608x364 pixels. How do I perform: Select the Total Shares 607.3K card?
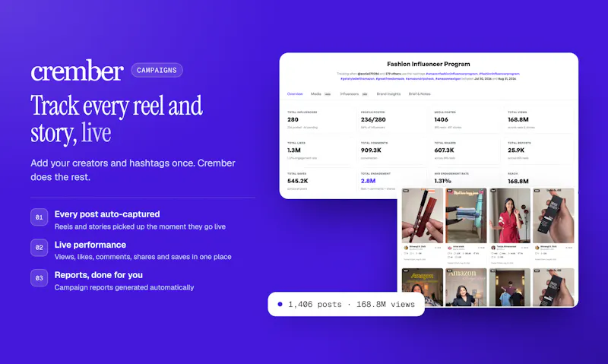pos(467,150)
